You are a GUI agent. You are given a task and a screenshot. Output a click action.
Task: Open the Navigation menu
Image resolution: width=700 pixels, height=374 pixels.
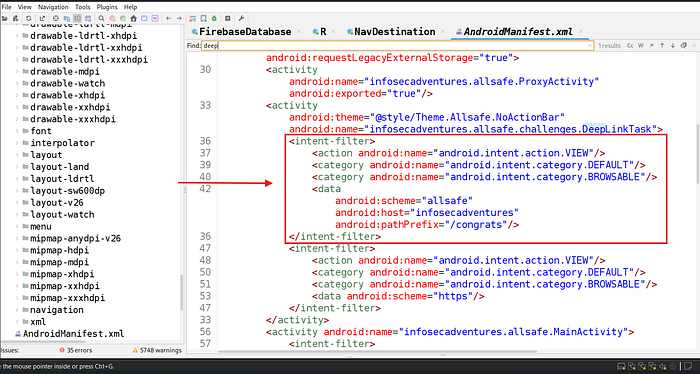pos(53,7)
